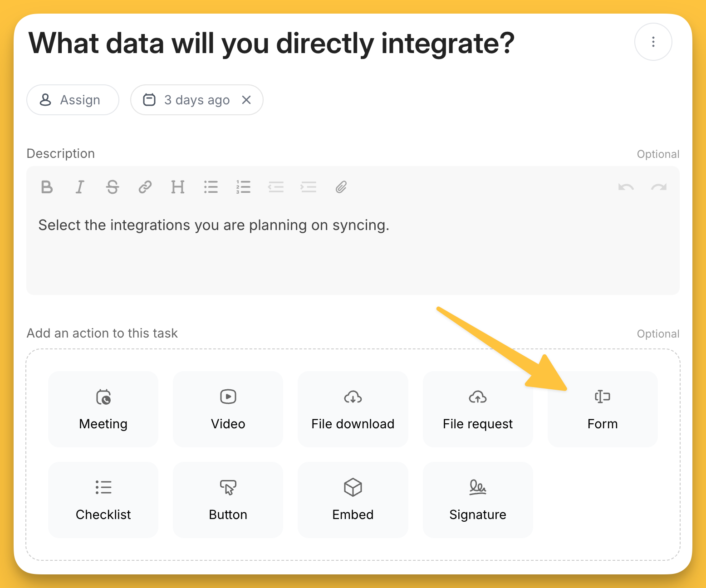Viewport: 706px width, 588px height.
Task: Apply strikethrough formatting
Action: [x=113, y=187]
